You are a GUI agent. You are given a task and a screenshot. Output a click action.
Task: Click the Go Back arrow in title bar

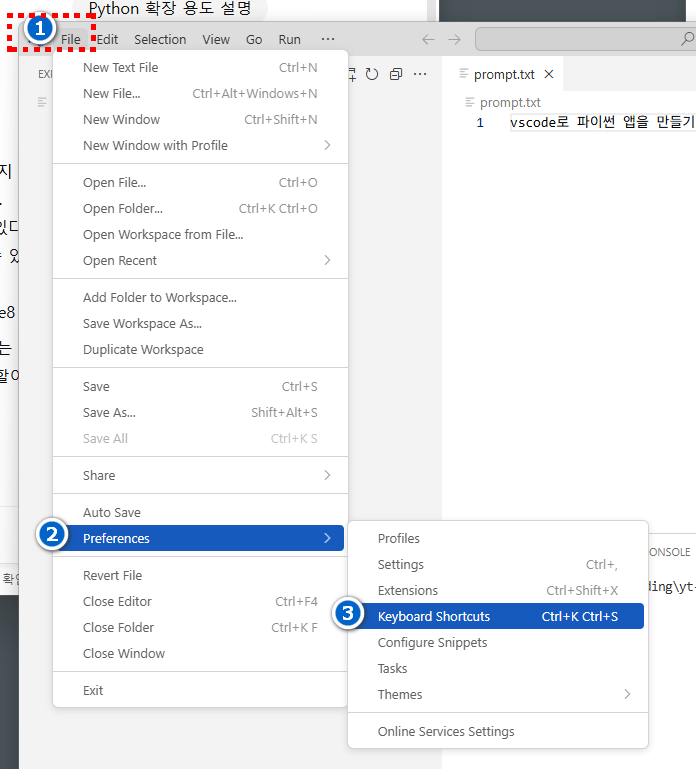click(x=428, y=39)
